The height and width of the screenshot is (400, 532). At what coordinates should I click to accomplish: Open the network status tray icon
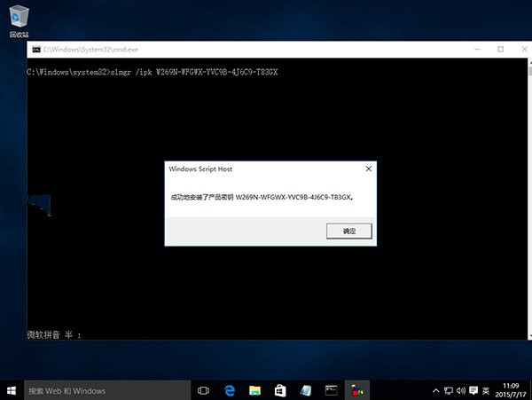pos(448,391)
